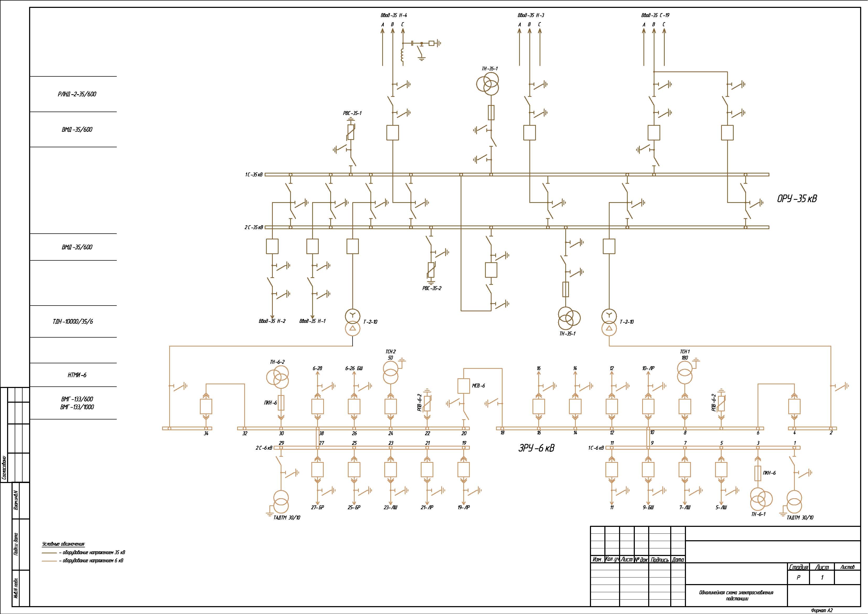Screen dimensions: 868x614
Task: Click the 10-ЛР feeder label
Action: coord(648,368)
